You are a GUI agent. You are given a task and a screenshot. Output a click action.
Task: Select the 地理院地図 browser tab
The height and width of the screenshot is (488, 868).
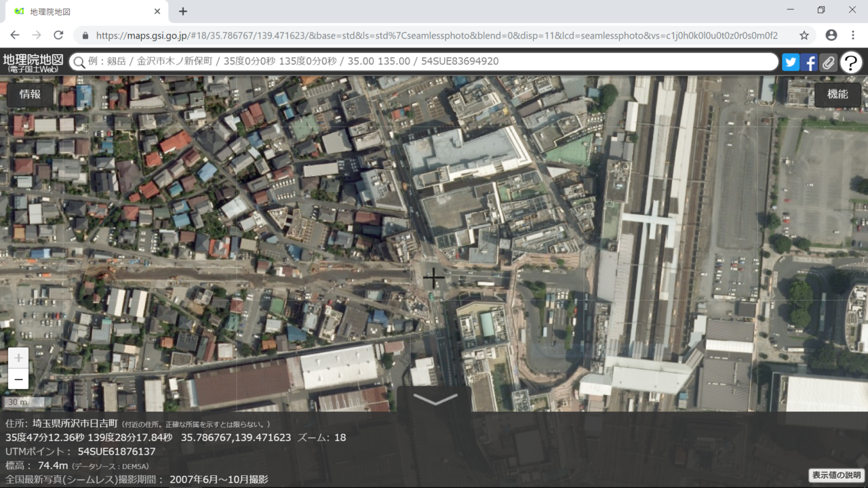[85, 12]
